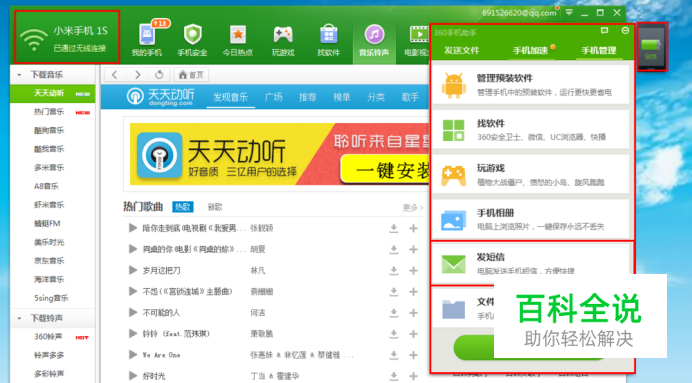Open 找软件 green grid entry in panel

click(530, 130)
